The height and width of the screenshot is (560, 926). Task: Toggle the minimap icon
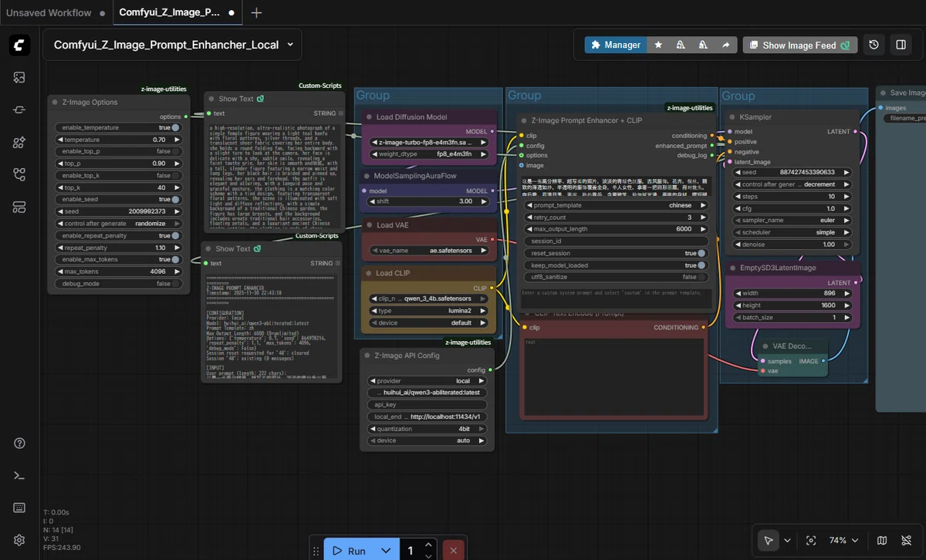[x=882, y=541]
